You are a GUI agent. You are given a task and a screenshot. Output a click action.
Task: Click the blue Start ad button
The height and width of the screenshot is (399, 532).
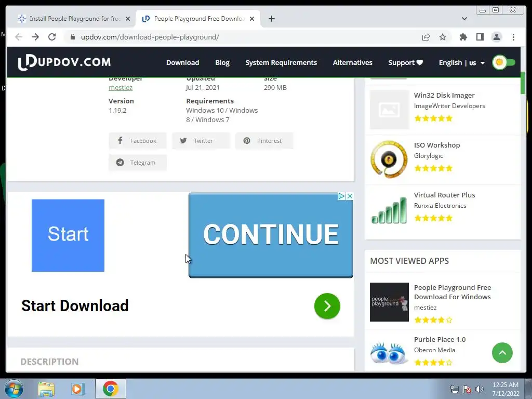click(68, 235)
